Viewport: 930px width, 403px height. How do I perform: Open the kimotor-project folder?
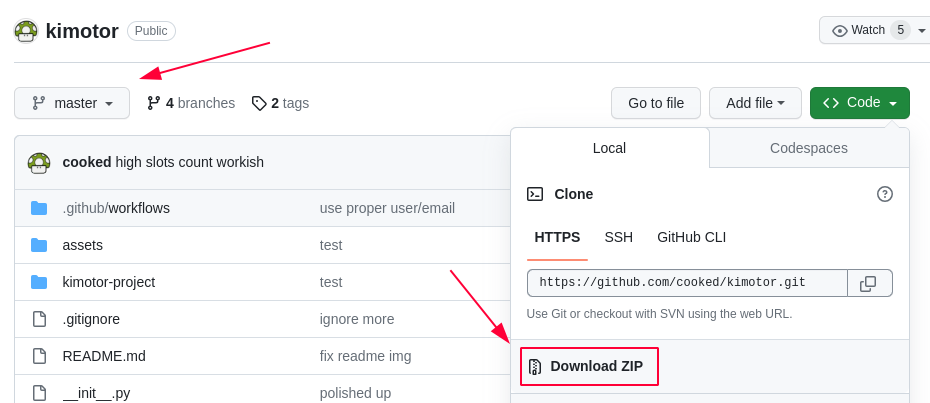pyautogui.click(x=109, y=282)
